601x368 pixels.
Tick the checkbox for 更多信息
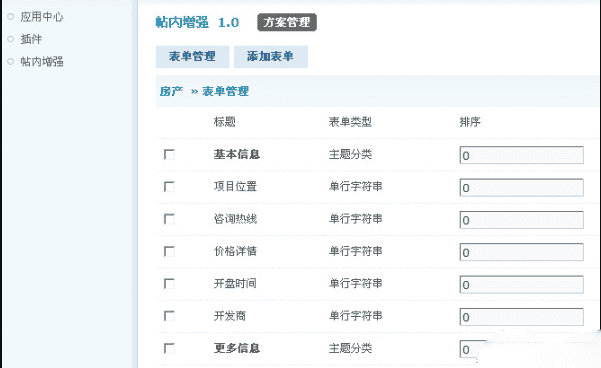(x=169, y=348)
